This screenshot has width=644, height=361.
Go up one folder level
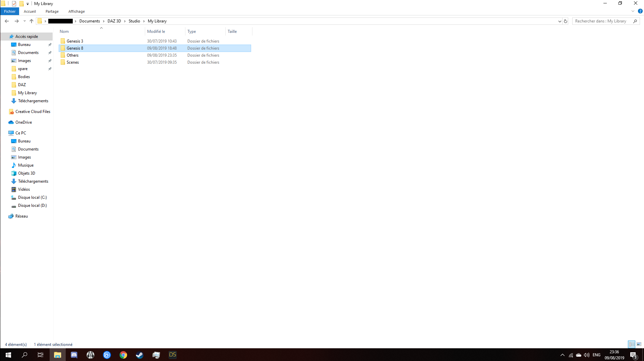[32, 21]
